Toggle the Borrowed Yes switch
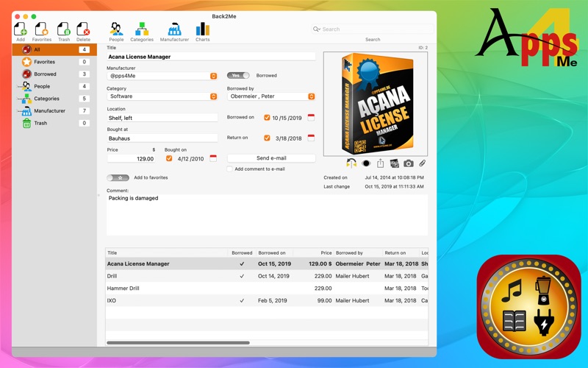The height and width of the screenshot is (368, 588). pyautogui.click(x=238, y=76)
